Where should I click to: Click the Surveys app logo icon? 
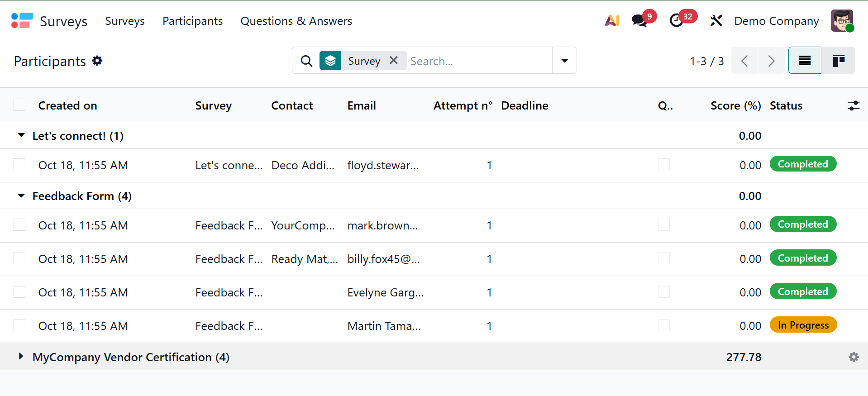coord(22,21)
